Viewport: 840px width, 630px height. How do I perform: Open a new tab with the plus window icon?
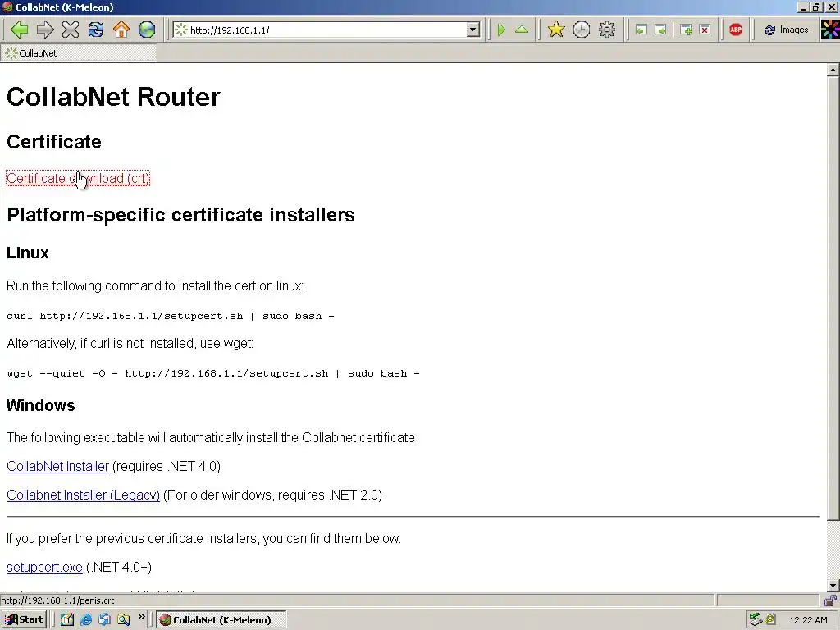click(686, 30)
